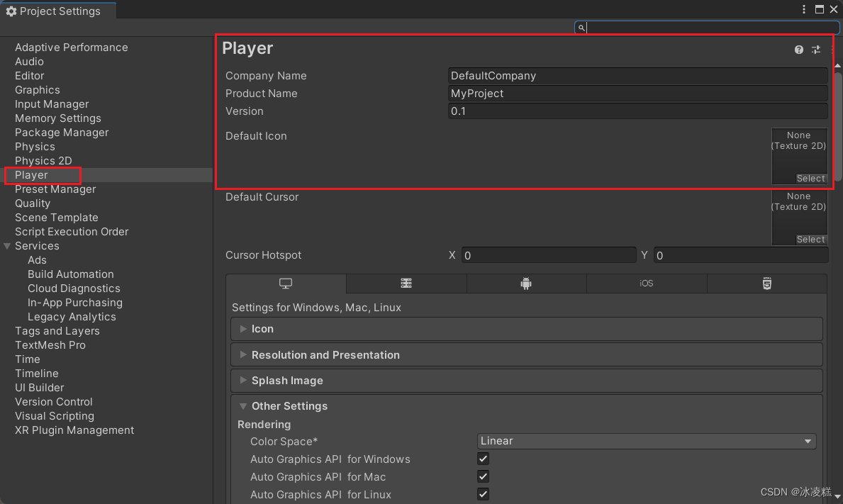
Task: Expand the Icon section
Action: coord(527,329)
